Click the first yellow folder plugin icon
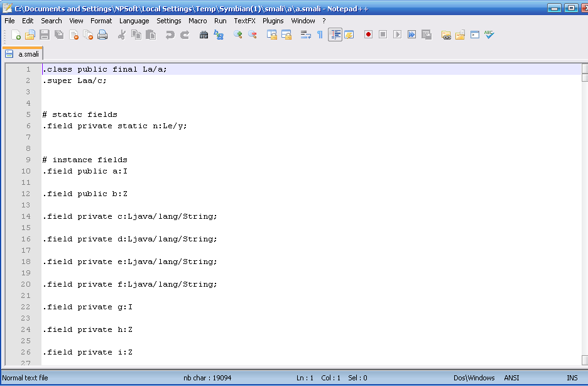 pos(446,35)
